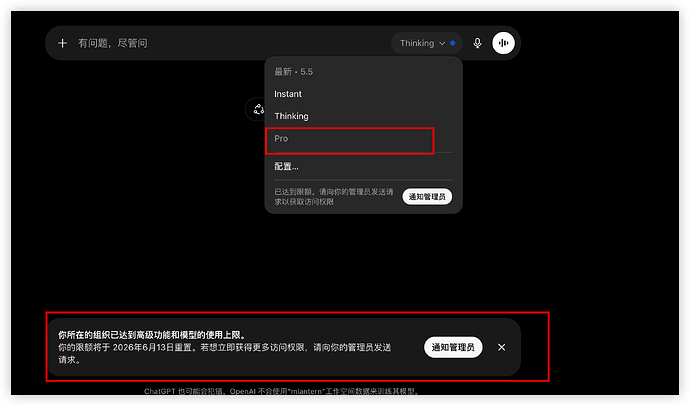This screenshot has height=406, width=690.
Task: Start dictation with the microphone icon
Action: pyautogui.click(x=477, y=43)
